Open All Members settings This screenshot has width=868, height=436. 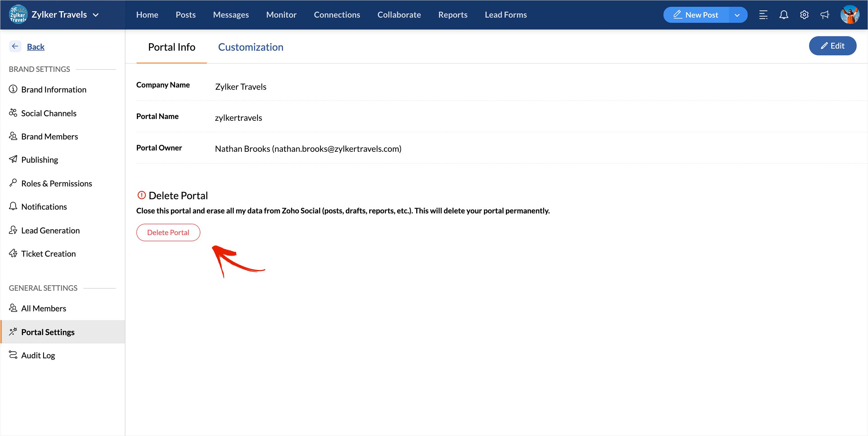[x=43, y=308]
